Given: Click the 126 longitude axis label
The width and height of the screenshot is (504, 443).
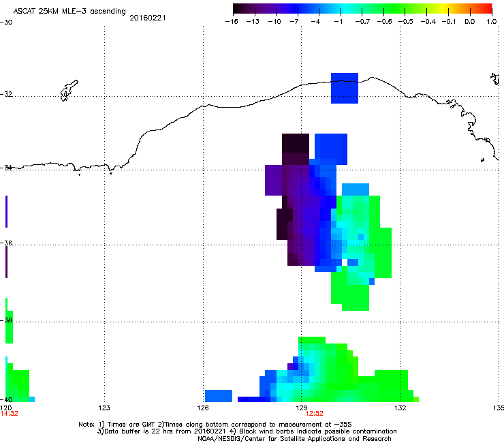Looking at the screenshot, I should pos(203,408).
